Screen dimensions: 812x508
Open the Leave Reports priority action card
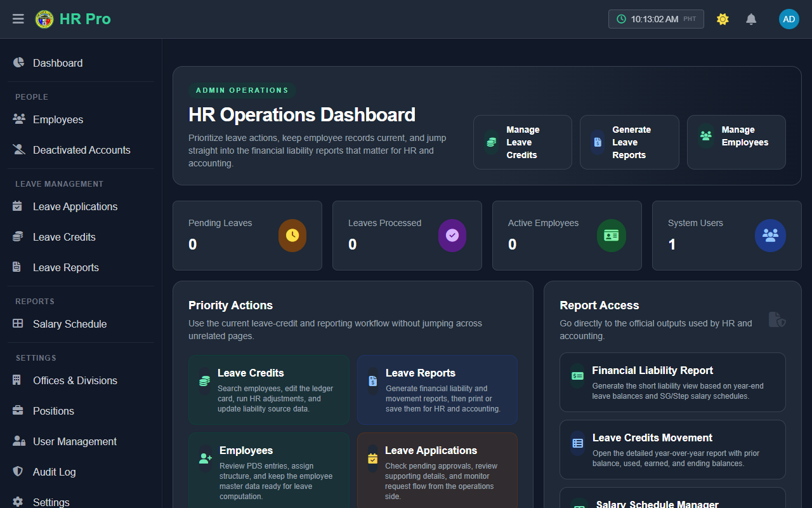coord(437,390)
